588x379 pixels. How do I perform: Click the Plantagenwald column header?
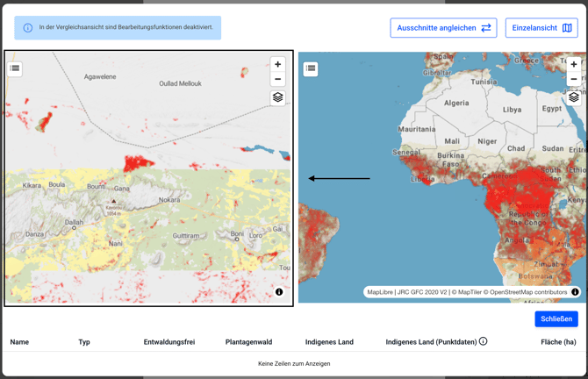coord(248,342)
